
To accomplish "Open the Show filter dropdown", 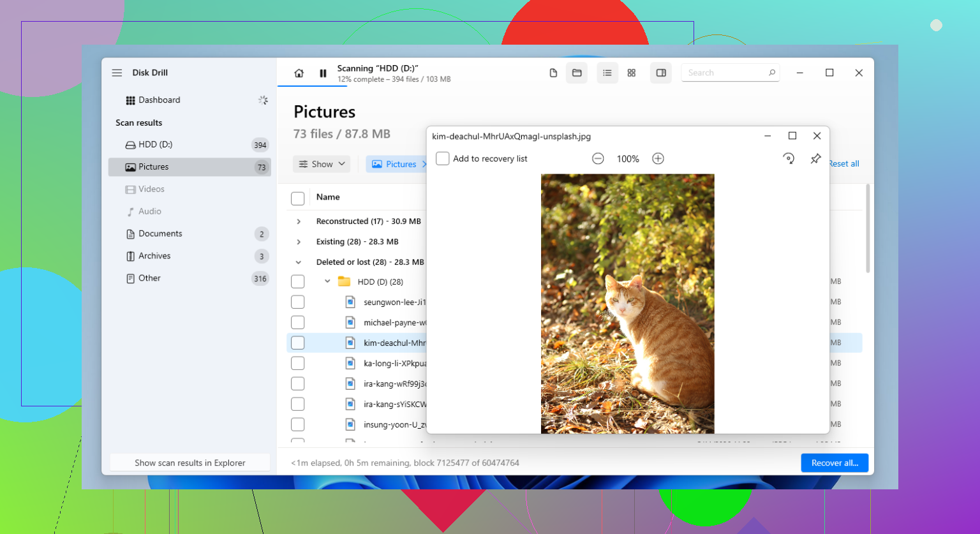I will [x=322, y=164].
